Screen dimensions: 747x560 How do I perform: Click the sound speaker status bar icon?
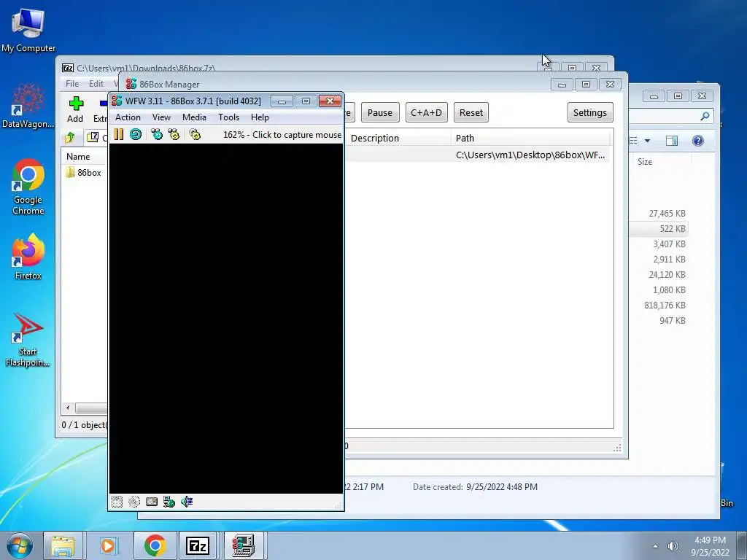click(187, 502)
